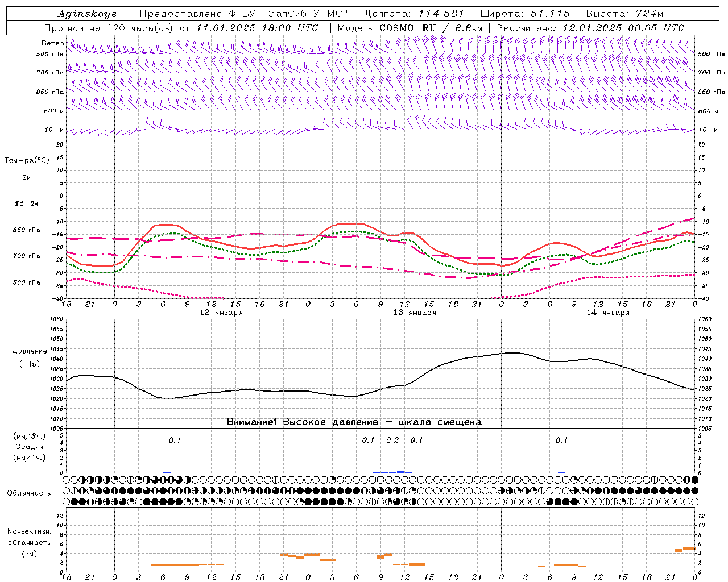This screenshot has height=582, width=728.
Task: Click the model name COSMO-RU / 6.6км
Action: pos(431,28)
